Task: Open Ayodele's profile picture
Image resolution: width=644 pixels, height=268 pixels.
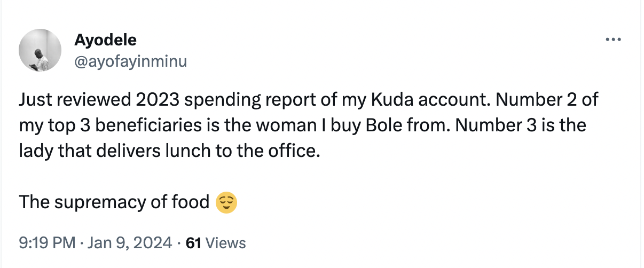Action: 41,51
